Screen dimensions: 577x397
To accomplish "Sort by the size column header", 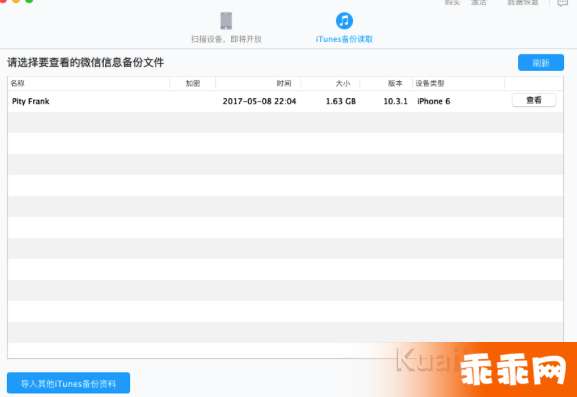I will click(x=343, y=84).
